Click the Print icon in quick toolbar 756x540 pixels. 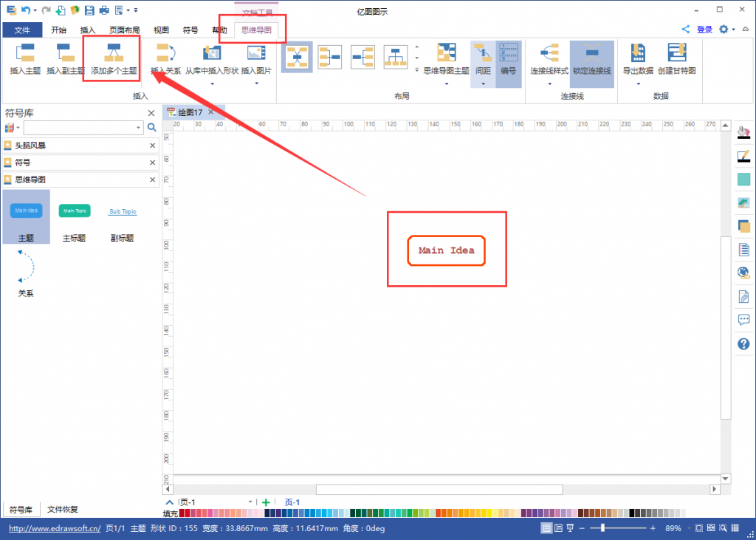tap(104, 10)
